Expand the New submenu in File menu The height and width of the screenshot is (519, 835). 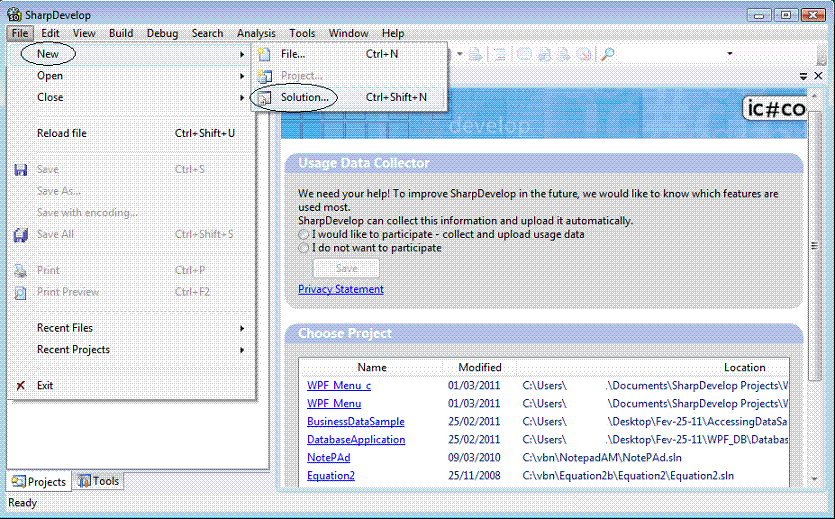[132, 54]
